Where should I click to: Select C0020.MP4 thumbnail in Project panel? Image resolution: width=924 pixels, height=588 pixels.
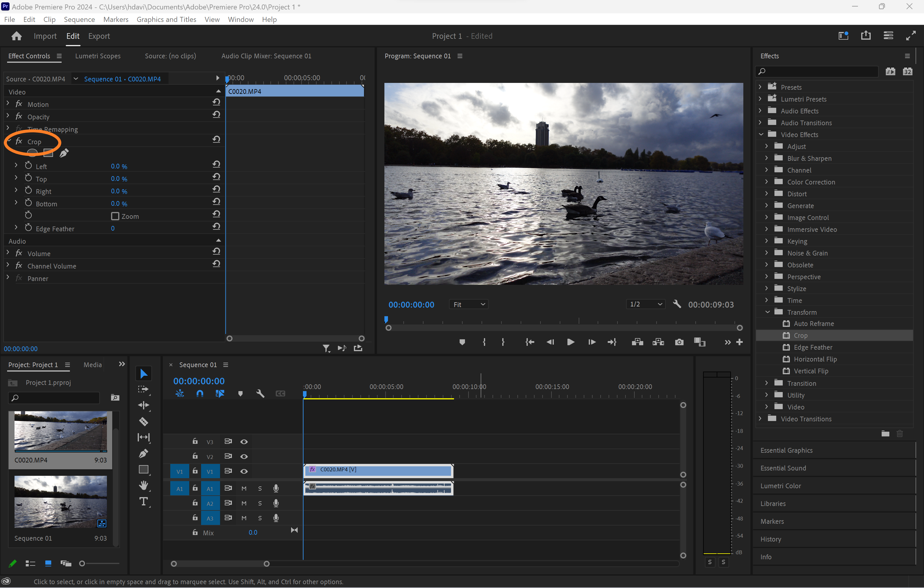61,431
